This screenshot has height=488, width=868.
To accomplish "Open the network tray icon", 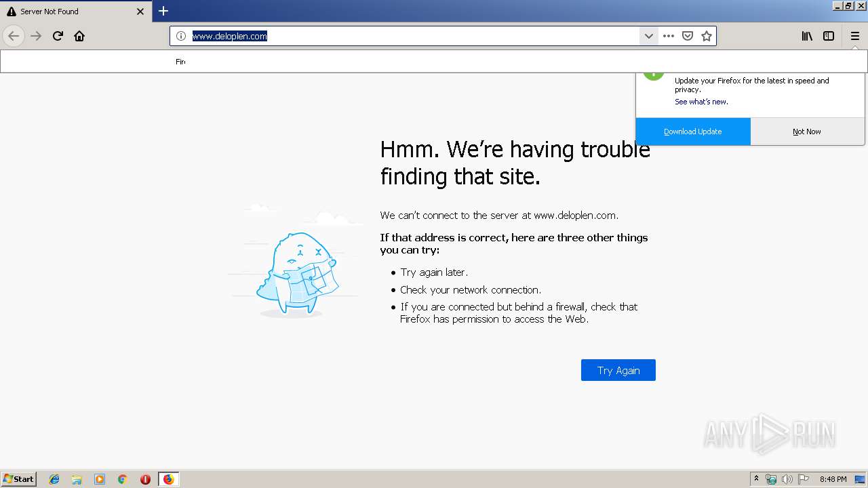I will point(771,479).
